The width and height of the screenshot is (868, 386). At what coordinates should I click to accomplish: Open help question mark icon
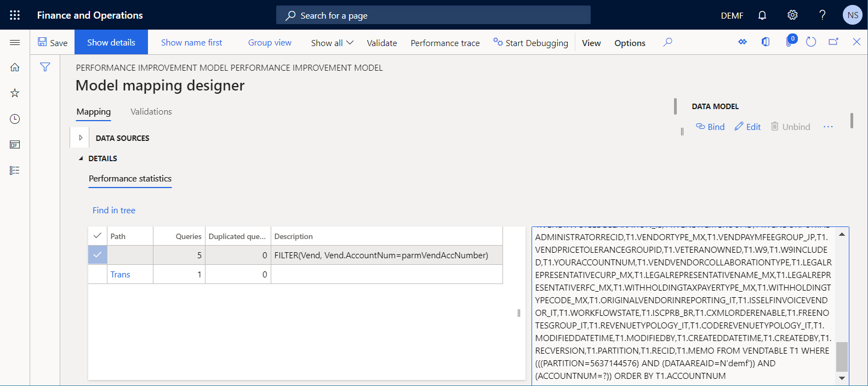(x=823, y=15)
